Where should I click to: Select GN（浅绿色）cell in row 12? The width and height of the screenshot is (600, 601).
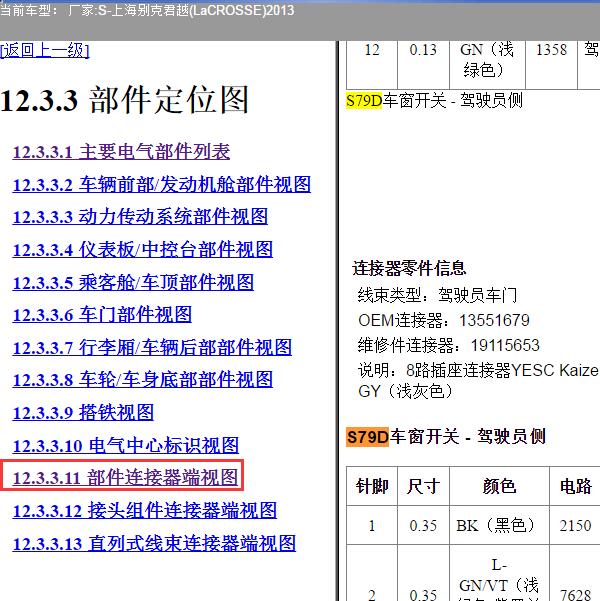point(487,64)
